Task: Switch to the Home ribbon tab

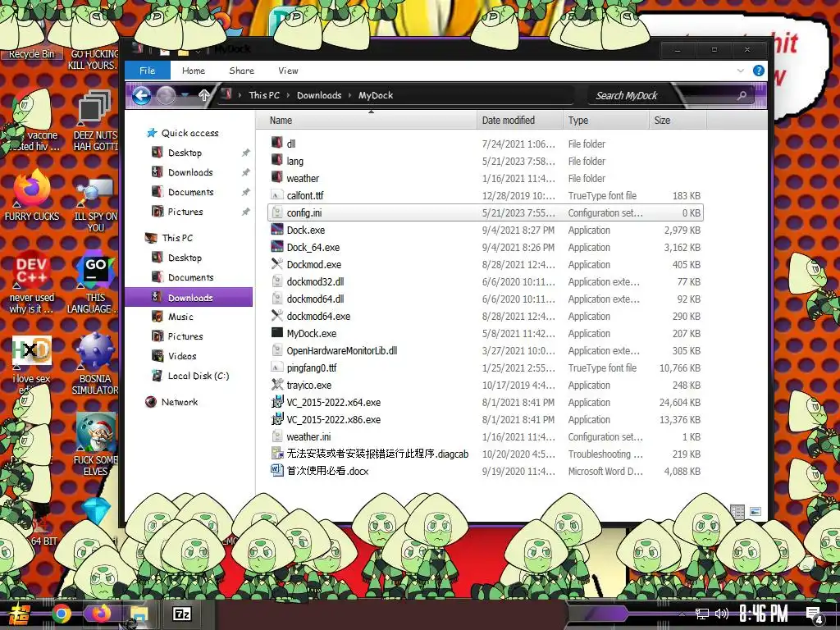Action: pos(194,71)
